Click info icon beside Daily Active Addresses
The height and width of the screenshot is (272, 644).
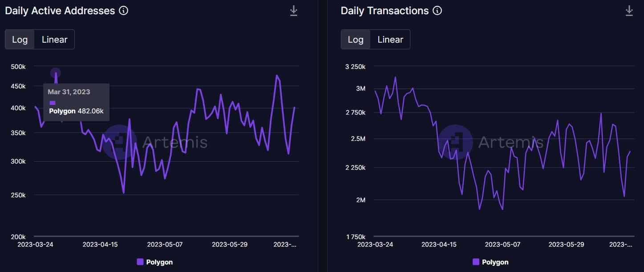point(124,11)
